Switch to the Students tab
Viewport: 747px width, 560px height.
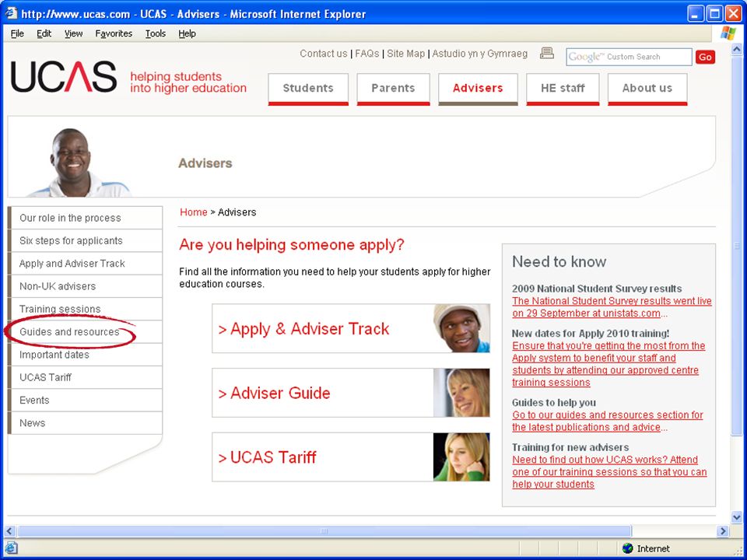pos(308,89)
